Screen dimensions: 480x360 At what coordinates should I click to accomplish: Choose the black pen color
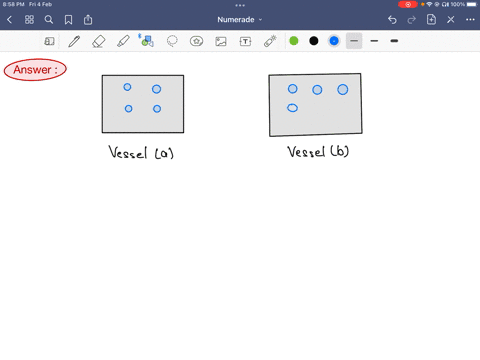point(314,41)
